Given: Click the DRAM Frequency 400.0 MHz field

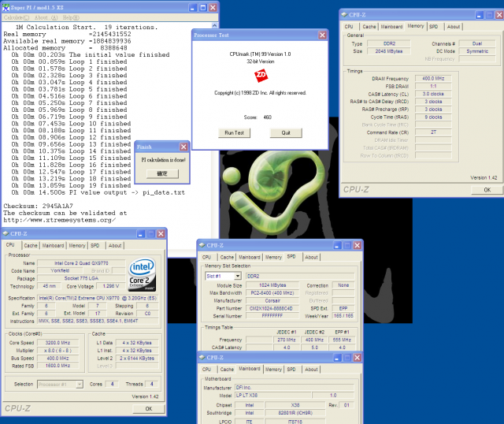Looking at the screenshot, I should click(x=433, y=79).
